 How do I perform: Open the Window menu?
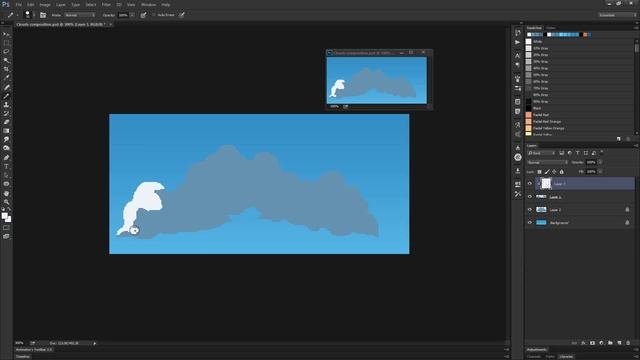pos(148,4)
